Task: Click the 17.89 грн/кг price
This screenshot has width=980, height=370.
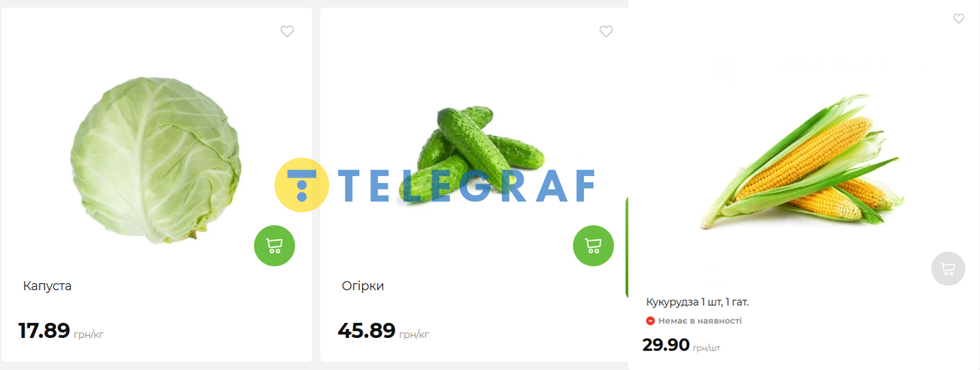Action: pos(61,331)
